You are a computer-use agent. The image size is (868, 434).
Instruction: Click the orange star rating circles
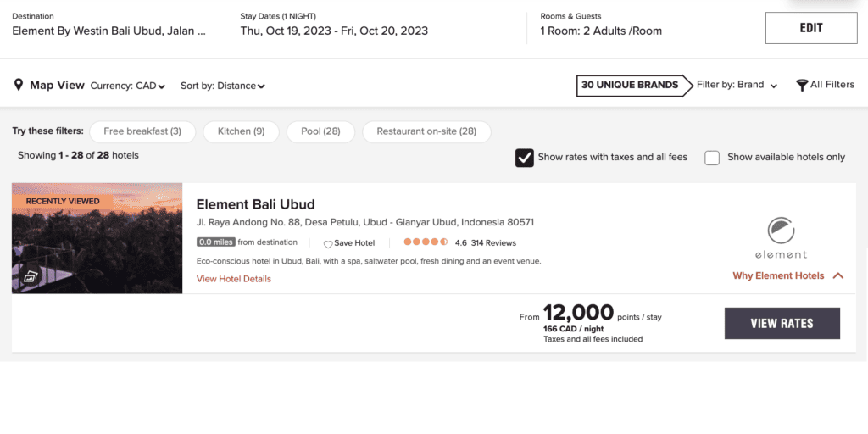click(425, 242)
